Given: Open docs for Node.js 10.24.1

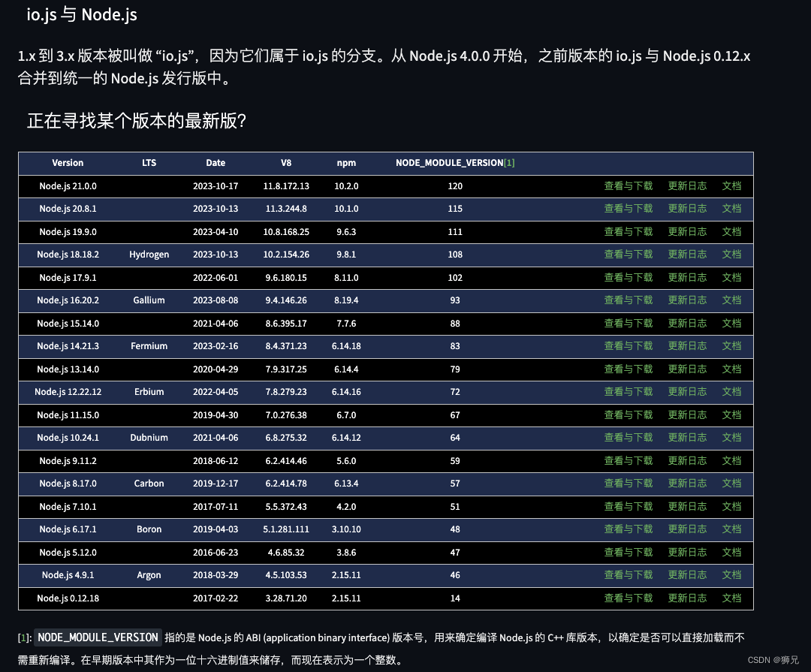Looking at the screenshot, I should [x=731, y=438].
